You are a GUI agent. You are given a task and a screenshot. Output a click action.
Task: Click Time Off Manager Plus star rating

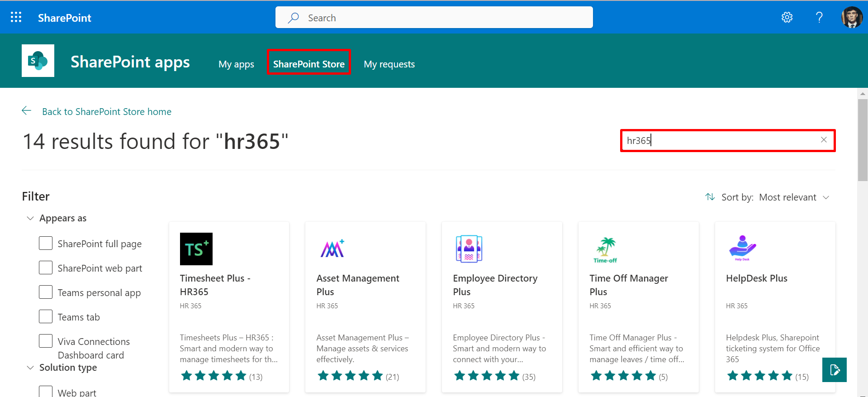pos(623,376)
